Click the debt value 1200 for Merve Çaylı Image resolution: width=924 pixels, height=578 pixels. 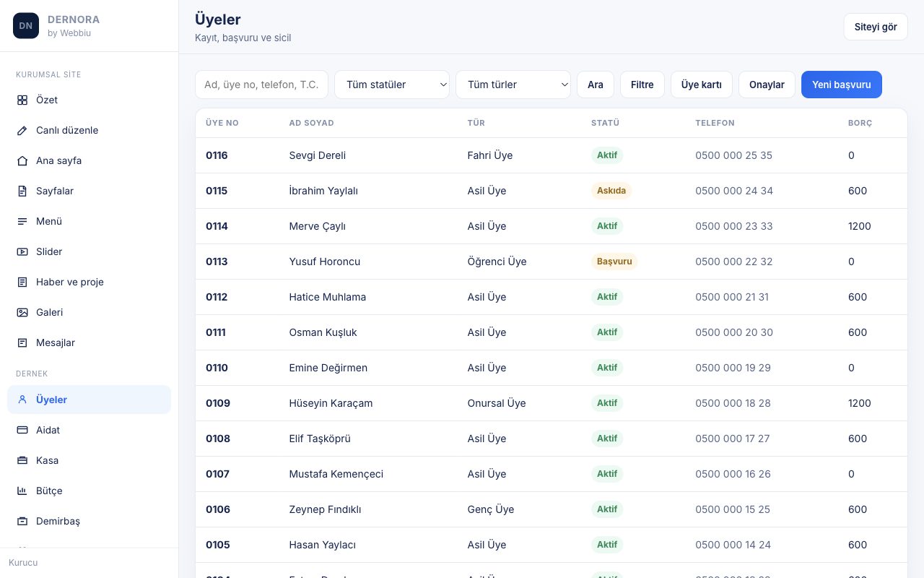(x=860, y=226)
